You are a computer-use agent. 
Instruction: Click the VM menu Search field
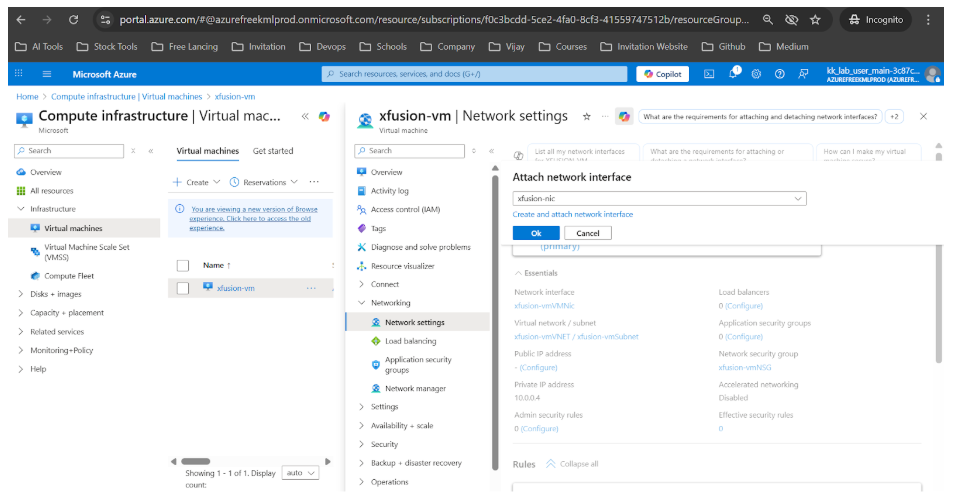point(409,151)
